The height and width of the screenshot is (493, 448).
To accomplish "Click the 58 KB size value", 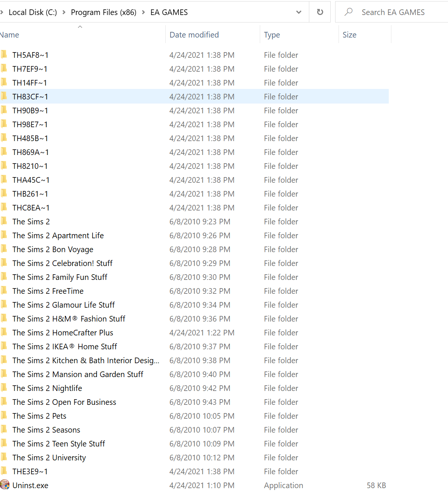I will tap(376, 485).
